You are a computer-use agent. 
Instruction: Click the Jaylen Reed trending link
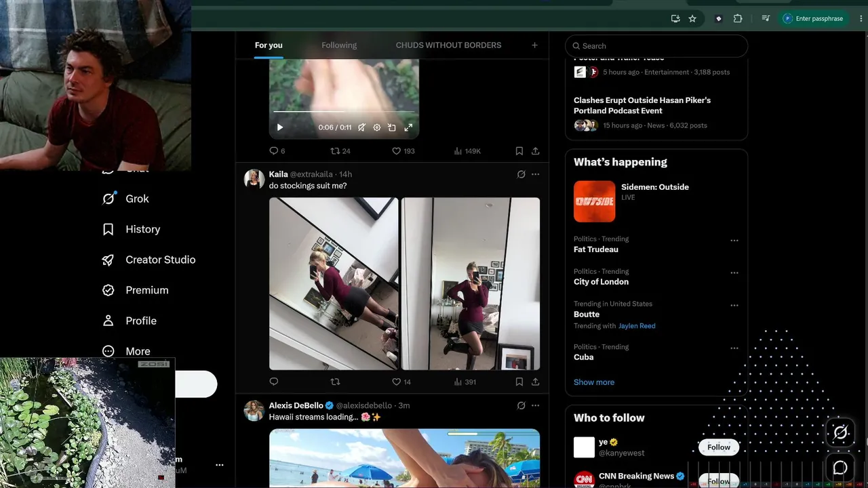tap(637, 326)
